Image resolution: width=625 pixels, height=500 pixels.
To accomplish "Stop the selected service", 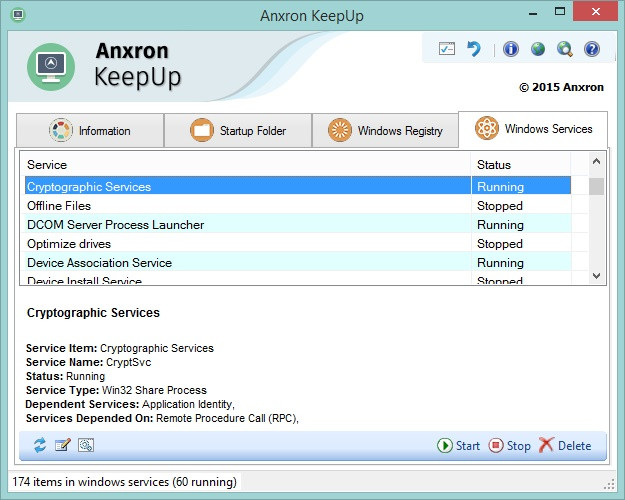I will [x=510, y=445].
